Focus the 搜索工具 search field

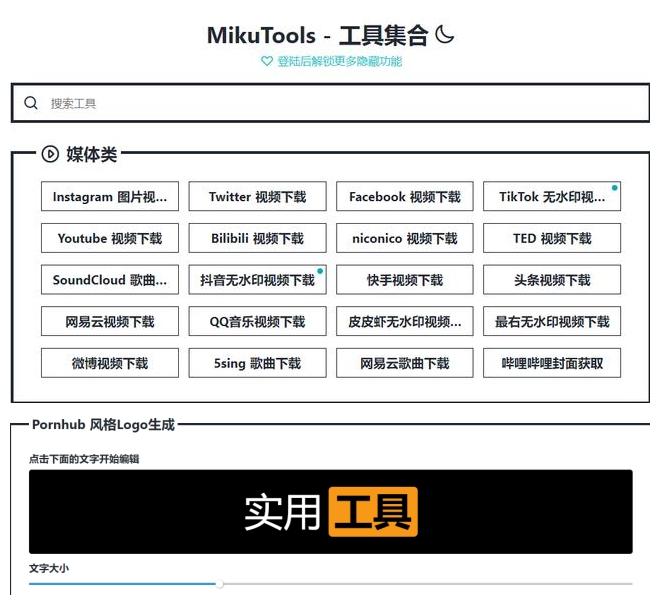[x=330, y=103]
